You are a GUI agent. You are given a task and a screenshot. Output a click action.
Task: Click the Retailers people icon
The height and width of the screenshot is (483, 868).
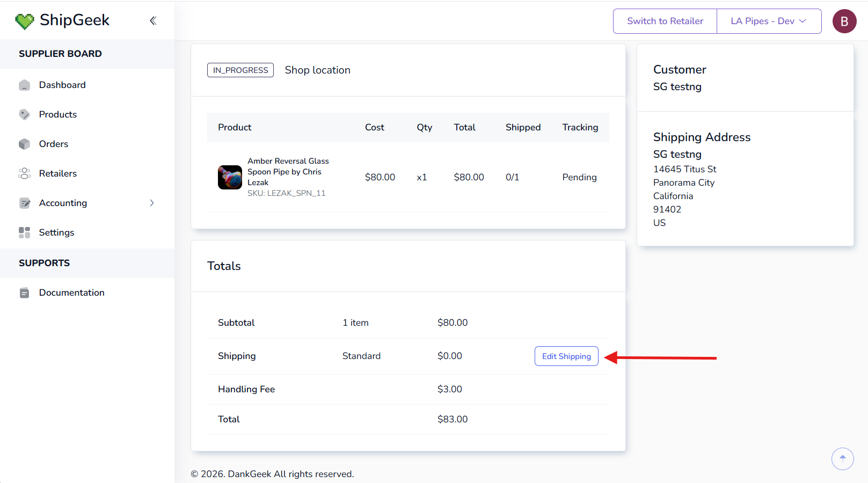[24, 173]
